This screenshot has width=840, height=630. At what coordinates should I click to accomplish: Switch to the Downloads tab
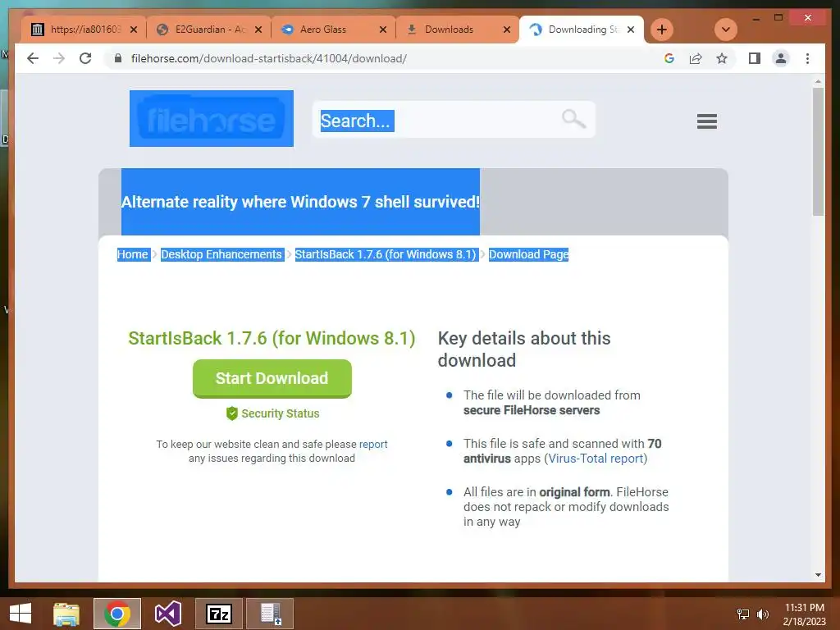pos(455,30)
